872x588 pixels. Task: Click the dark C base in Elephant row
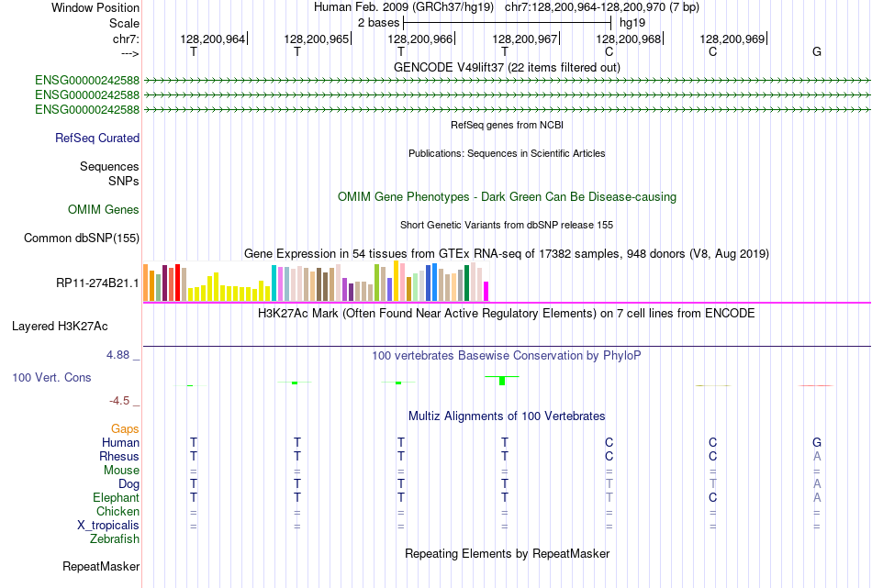coord(712,497)
